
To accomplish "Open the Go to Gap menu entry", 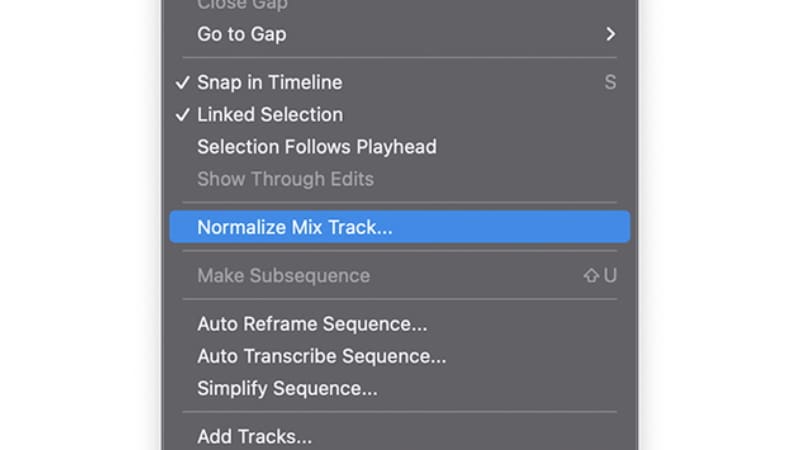I will click(241, 34).
